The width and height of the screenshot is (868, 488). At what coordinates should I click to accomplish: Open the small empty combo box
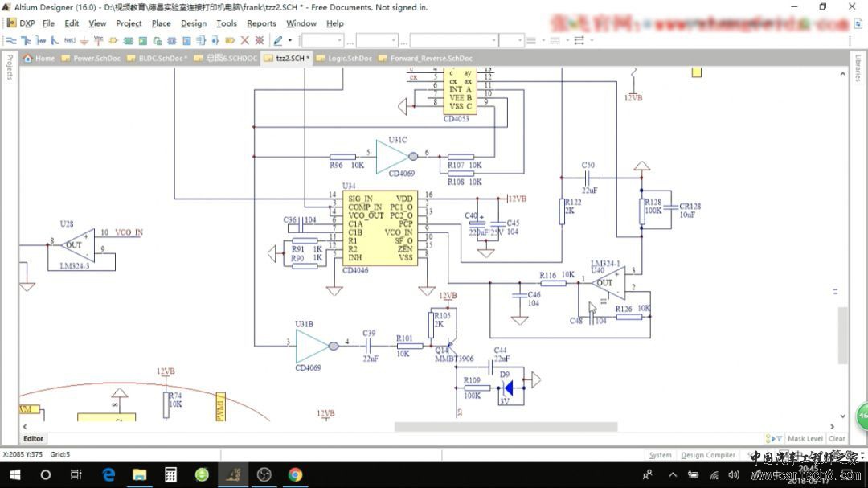tap(511, 40)
